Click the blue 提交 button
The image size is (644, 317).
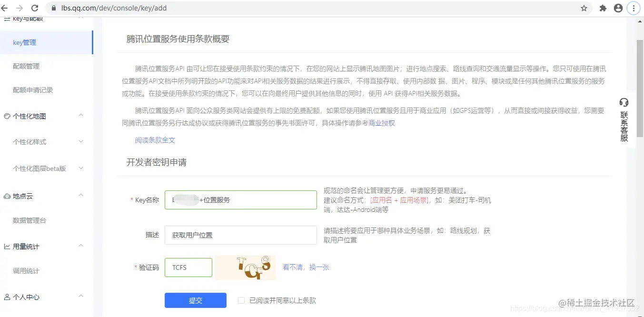196,300
